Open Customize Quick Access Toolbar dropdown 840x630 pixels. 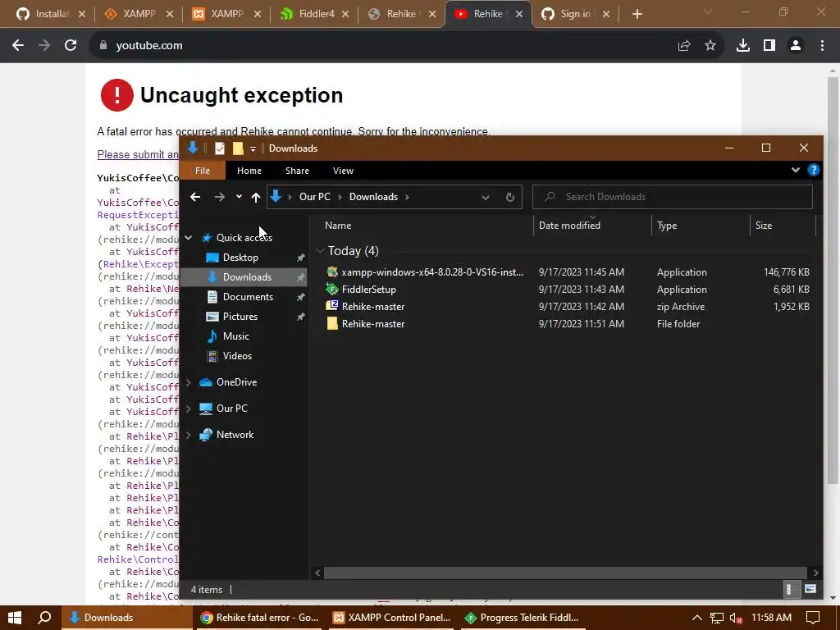point(253,149)
